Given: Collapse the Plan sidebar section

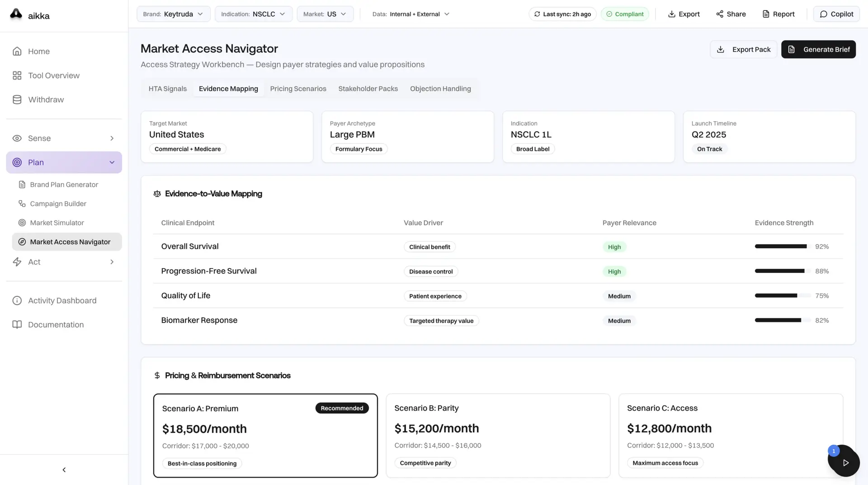Looking at the screenshot, I should point(64,162).
